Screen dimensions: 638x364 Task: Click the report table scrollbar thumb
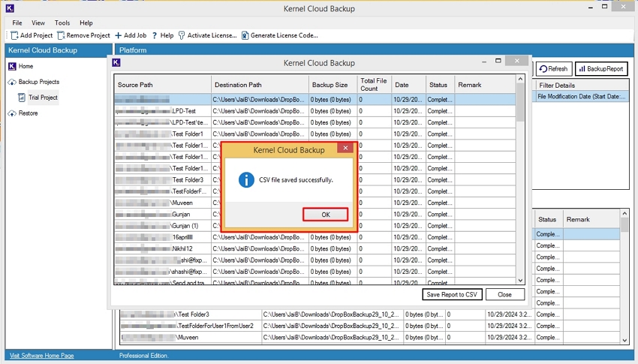(520, 102)
